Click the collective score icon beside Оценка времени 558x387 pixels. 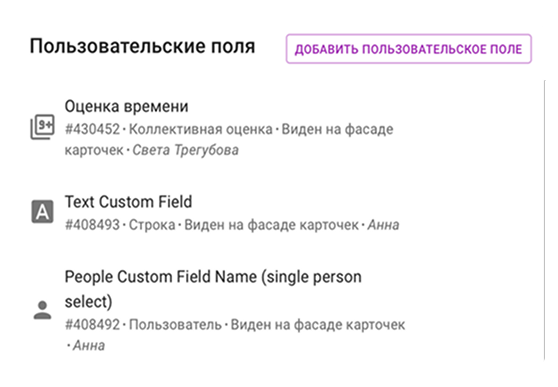42,127
